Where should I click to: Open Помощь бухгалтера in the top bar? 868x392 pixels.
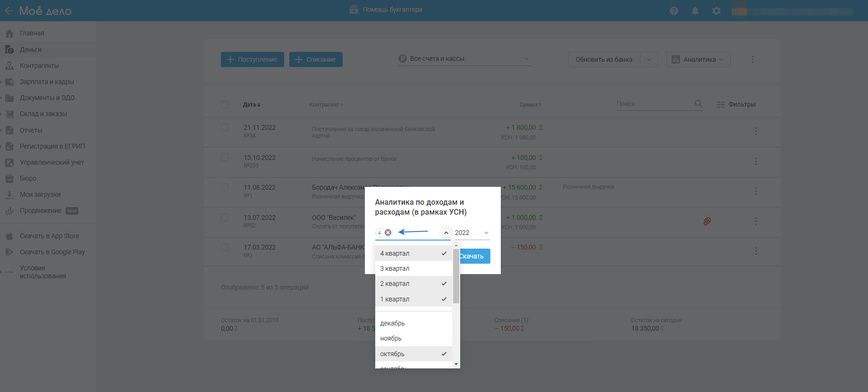(386, 9)
